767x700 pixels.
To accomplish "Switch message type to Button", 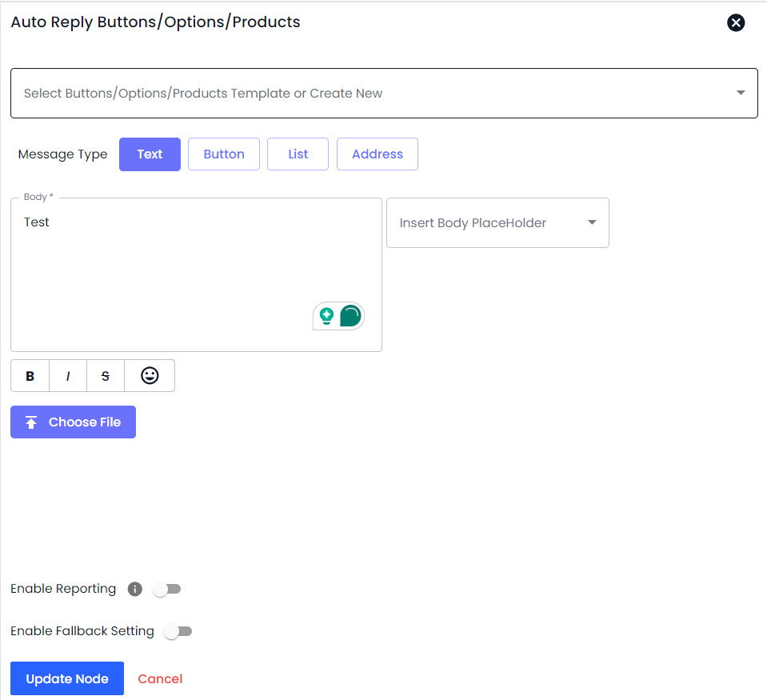I will tap(224, 154).
